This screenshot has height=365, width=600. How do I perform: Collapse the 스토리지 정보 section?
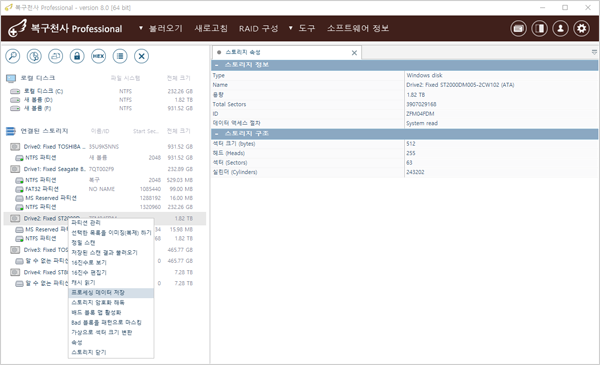[x=217, y=65]
